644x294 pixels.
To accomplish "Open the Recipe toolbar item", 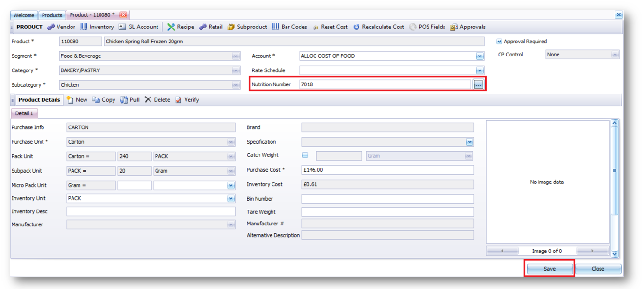I will (x=181, y=27).
